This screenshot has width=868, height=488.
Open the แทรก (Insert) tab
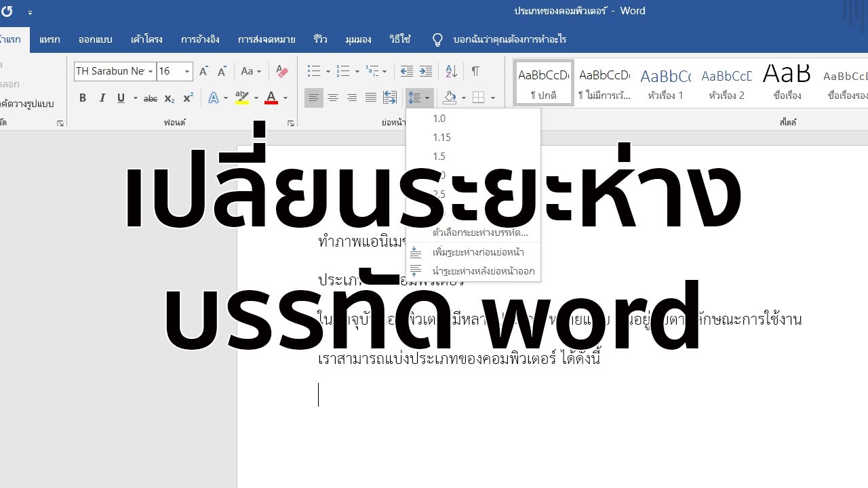[50, 39]
